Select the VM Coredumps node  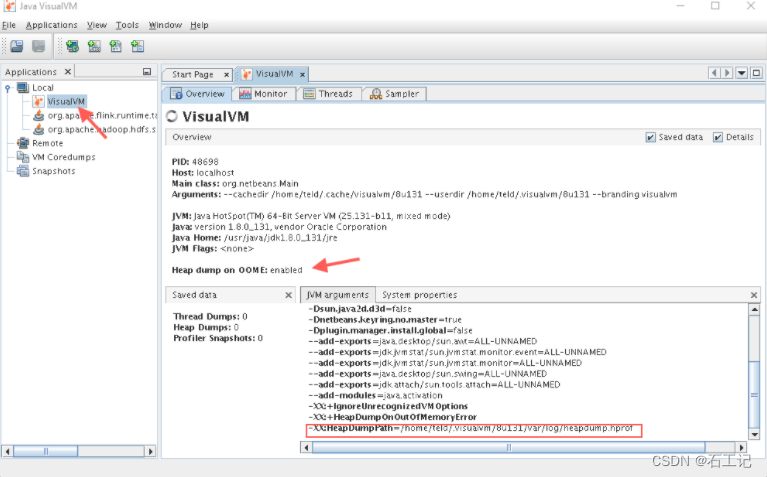64,157
